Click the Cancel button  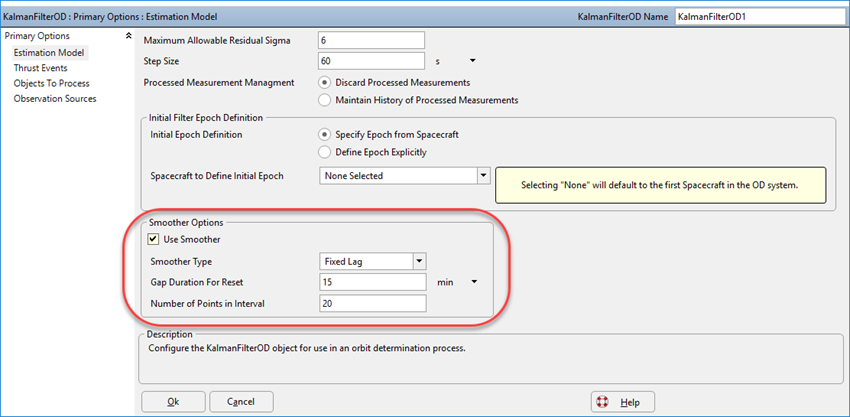click(241, 402)
